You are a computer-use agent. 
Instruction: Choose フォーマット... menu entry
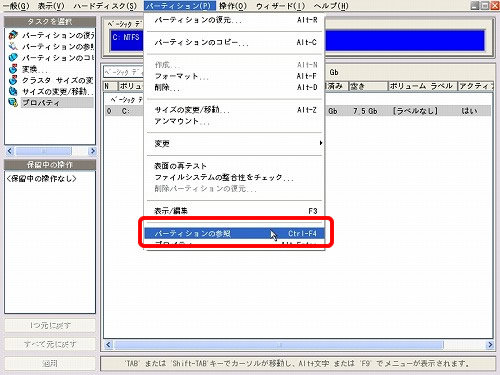pyautogui.click(x=235, y=76)
